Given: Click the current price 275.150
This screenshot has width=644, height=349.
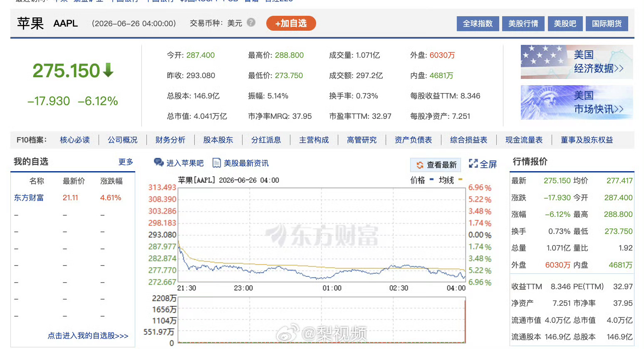Looking at the screenshot, I should (x=67, y=71).
